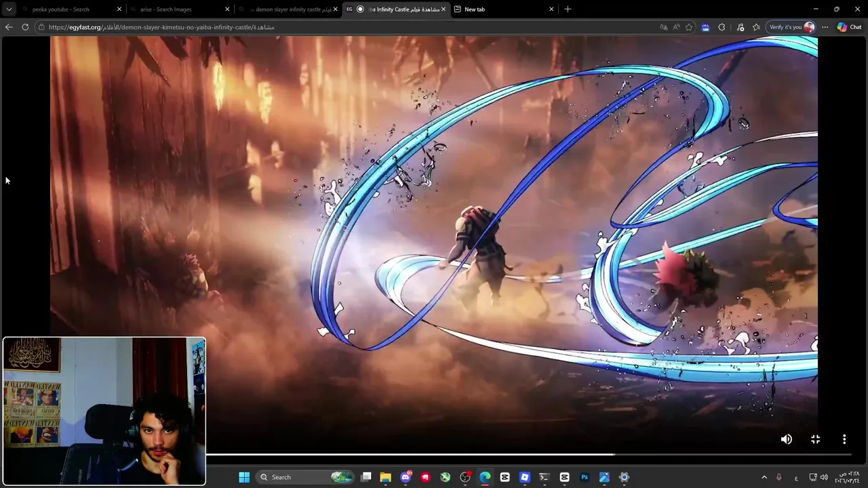Open Copilot Chat button
Image resolution: width=868 pixels, height=488 pixels.
point(849,27)
